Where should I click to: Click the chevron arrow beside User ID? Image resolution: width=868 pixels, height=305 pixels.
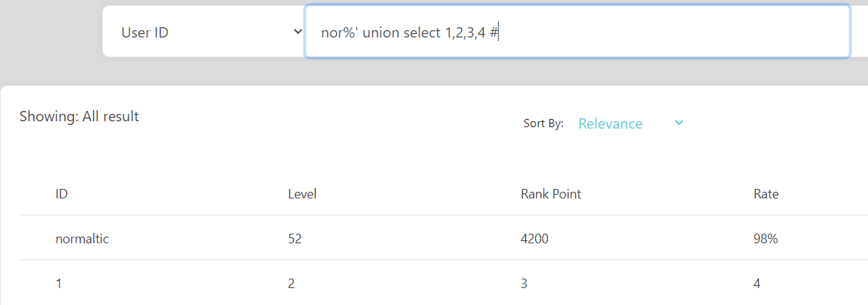point(297,32)
